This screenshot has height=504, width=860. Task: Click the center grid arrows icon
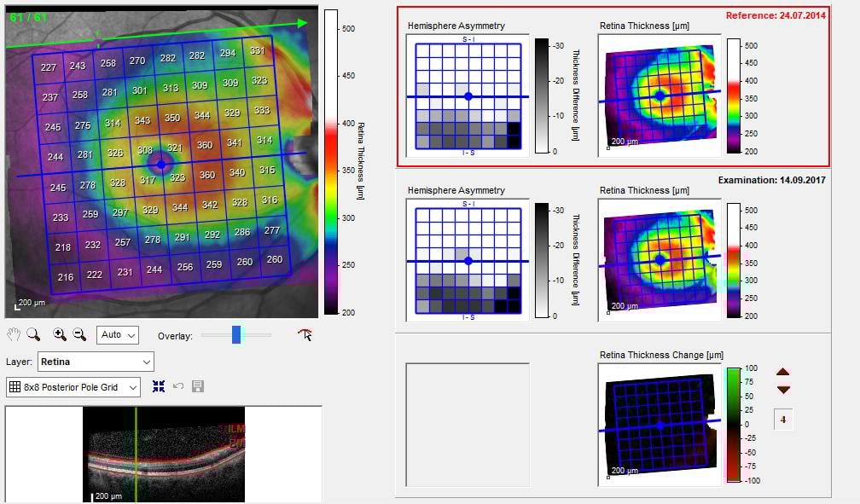tap(159, 387)
